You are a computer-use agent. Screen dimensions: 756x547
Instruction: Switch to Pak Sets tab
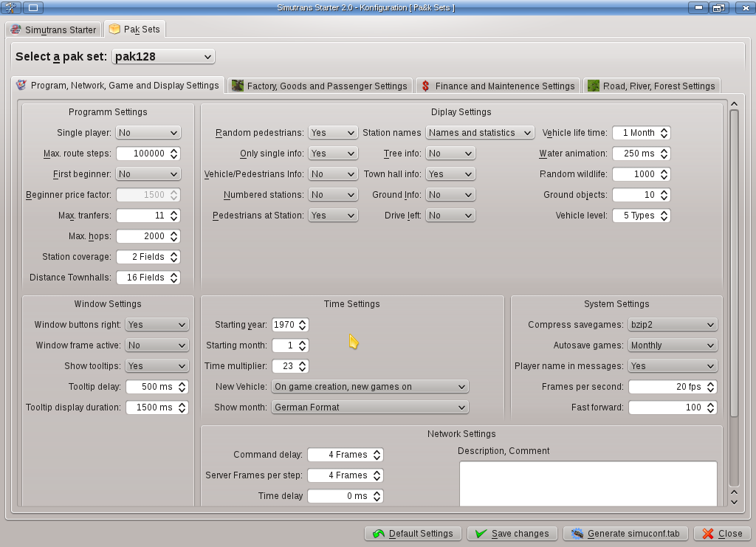(x=134, y=29)
